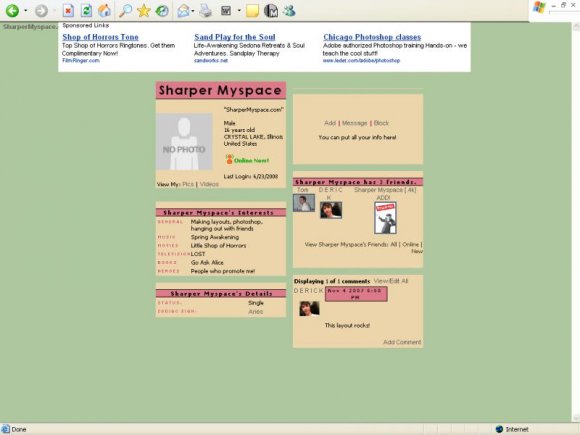The image size is (580, 435).
Task: Open Search with the magnifying glass icon
Action: [125, 11]
